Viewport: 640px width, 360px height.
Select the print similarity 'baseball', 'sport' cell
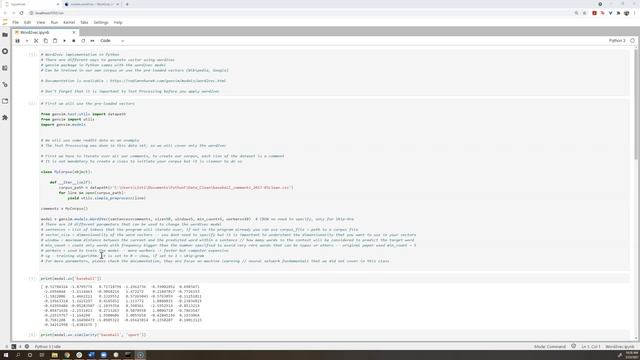[x=334, y=335]
